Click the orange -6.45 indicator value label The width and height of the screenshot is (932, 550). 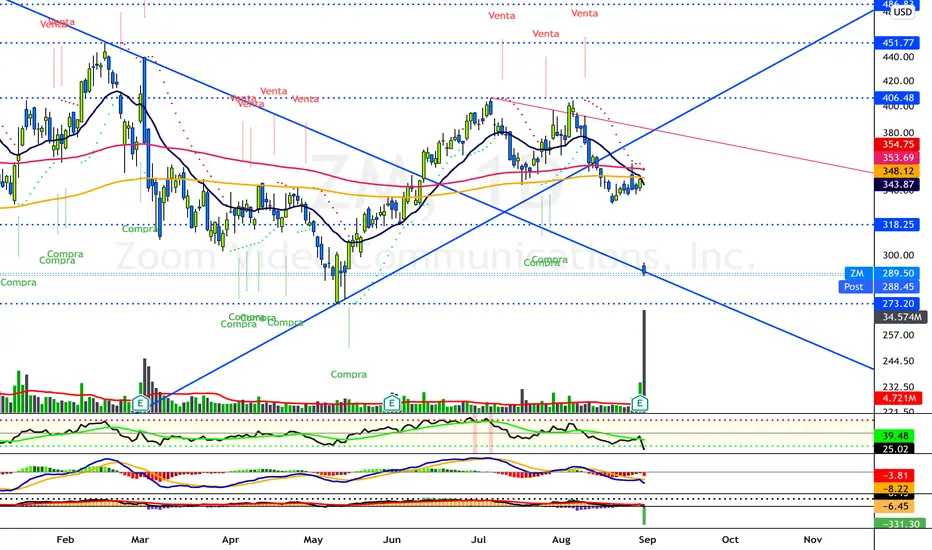[895, 507]
